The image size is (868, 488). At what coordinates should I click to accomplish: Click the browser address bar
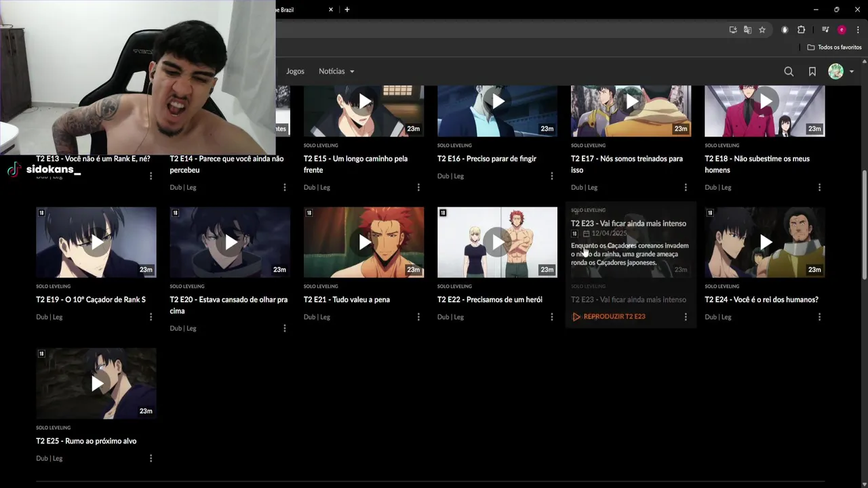(498, 30)
